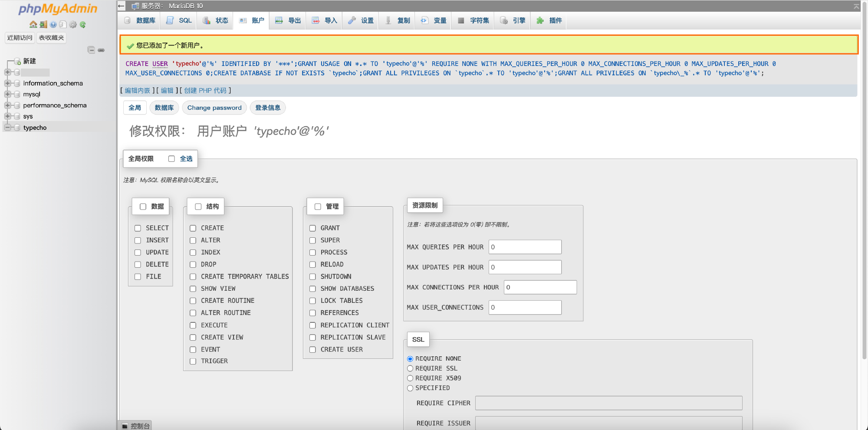
Task: Switch to the 导出 export tab
Action: pyautogui.click(x=288, y=20)
